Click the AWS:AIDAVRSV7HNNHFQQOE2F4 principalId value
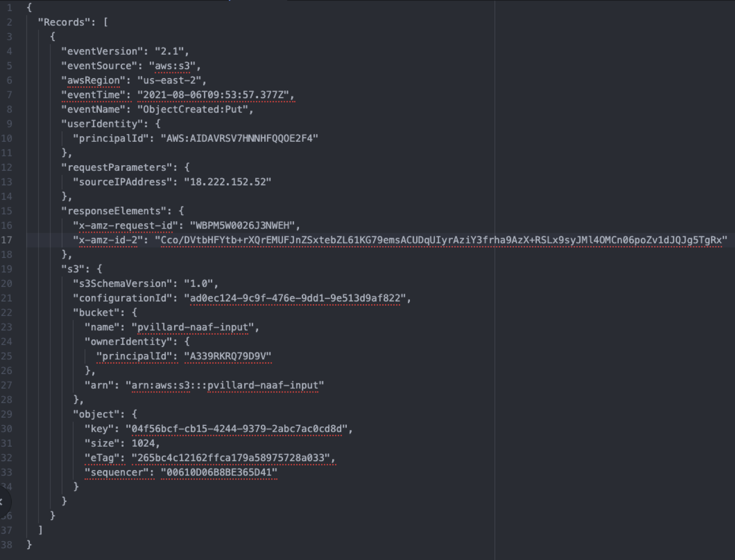The height and width of the screenshot is (560, 735). tap(239, 138)
